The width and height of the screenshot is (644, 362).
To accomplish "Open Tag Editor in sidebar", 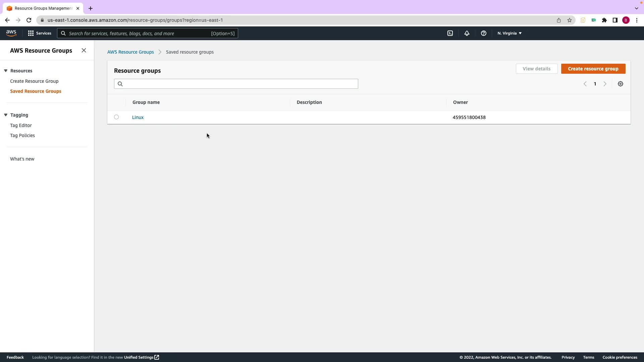I will (x=21, y=125).
